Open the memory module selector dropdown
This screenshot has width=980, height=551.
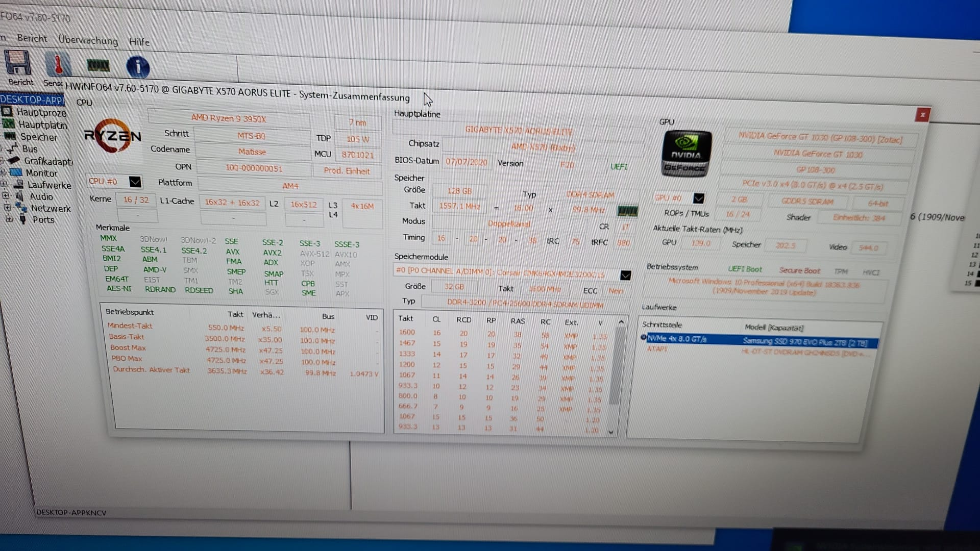click(625, 275)
